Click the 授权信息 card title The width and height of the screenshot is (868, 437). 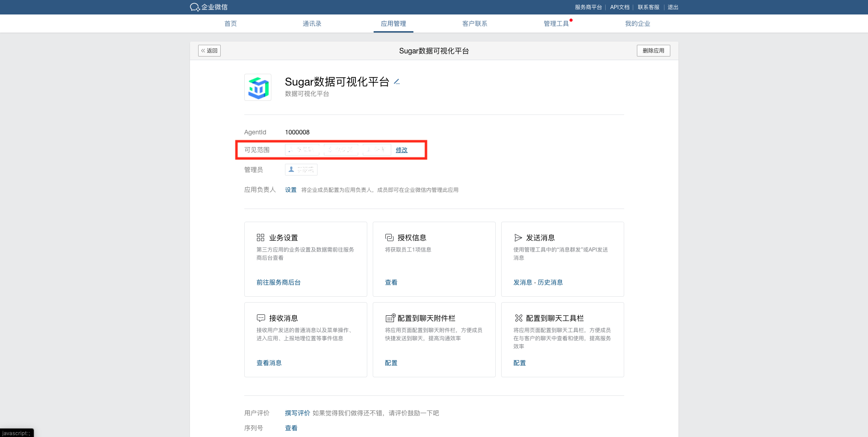point(412,237)
